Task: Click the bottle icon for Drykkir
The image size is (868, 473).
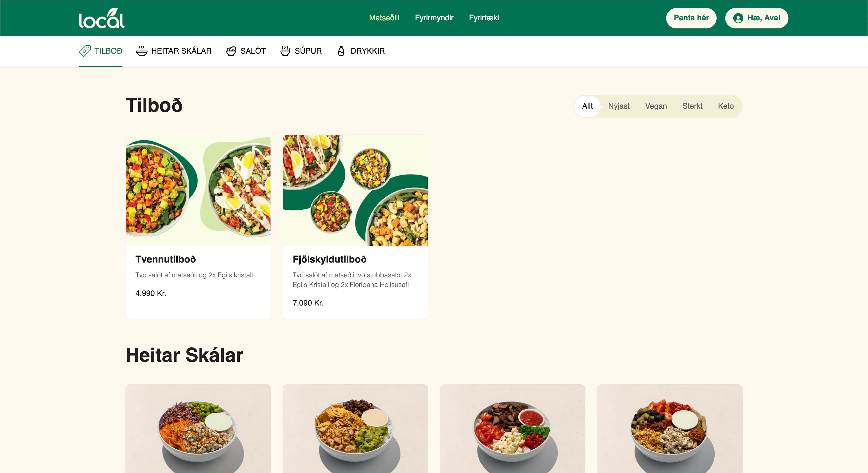Action: (x=341, y=51)
